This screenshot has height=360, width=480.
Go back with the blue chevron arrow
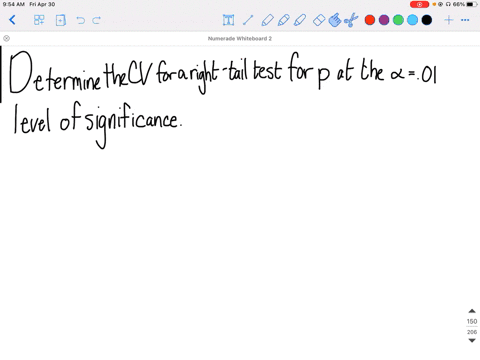[x=12, y=20]
